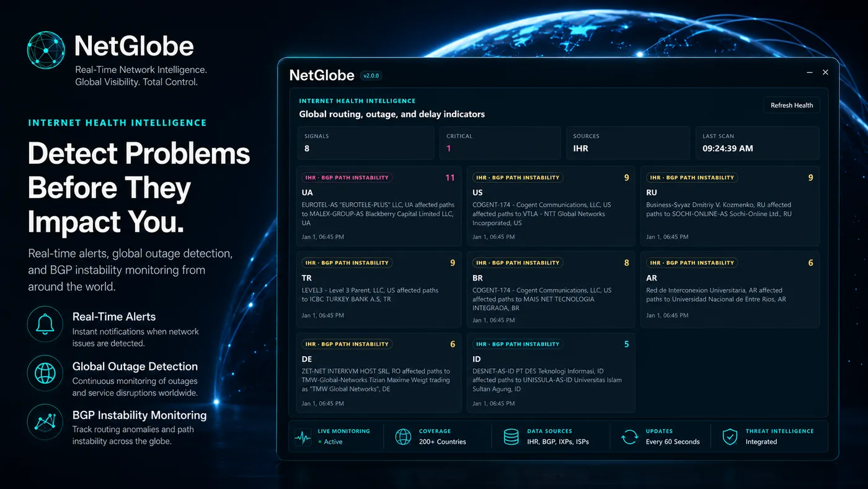868x489 pixels.
Task: Click the Last Scan 09:24:39 AM card
Action: pos(757,143)
